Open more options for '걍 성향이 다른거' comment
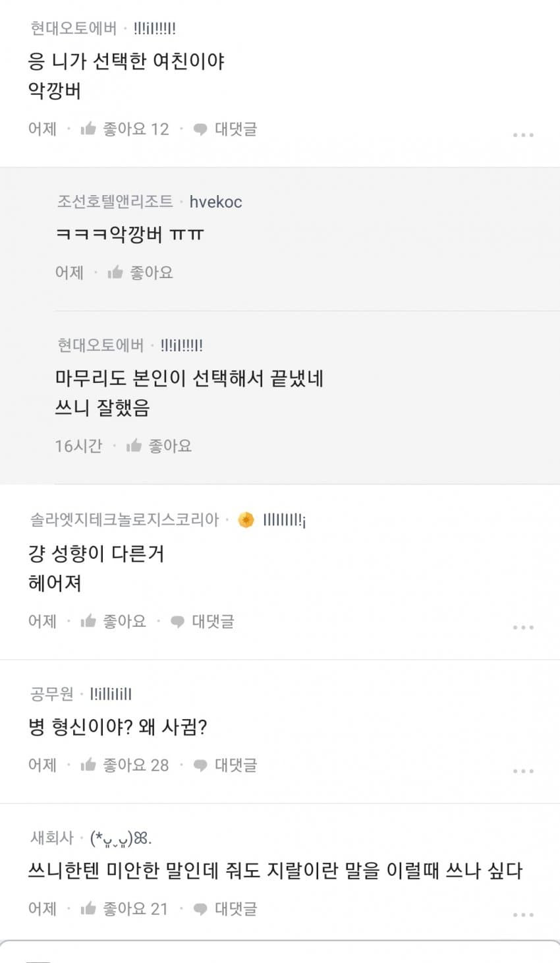The height and width of the screenshot is (963, 560). (x=523, y=627)
